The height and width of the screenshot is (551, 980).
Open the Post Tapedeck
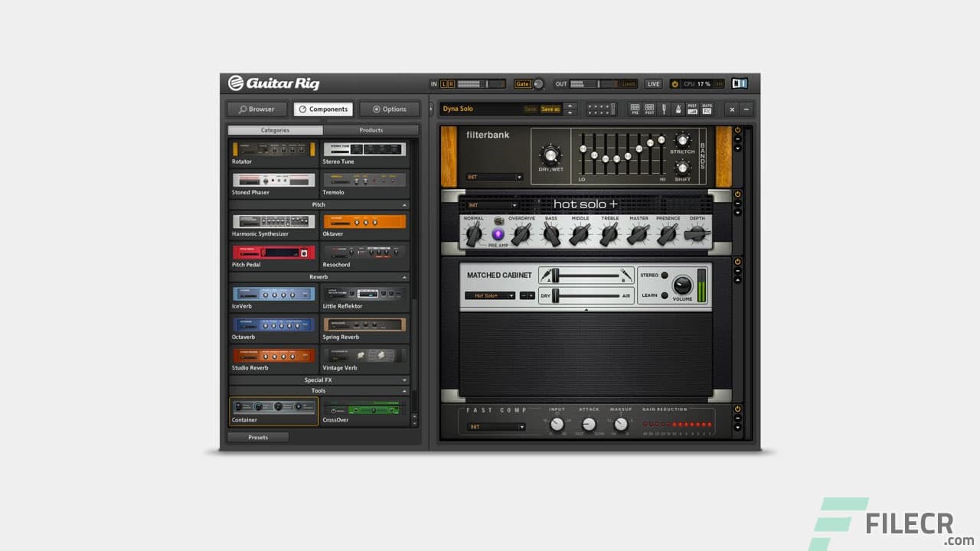coord(649,109)
